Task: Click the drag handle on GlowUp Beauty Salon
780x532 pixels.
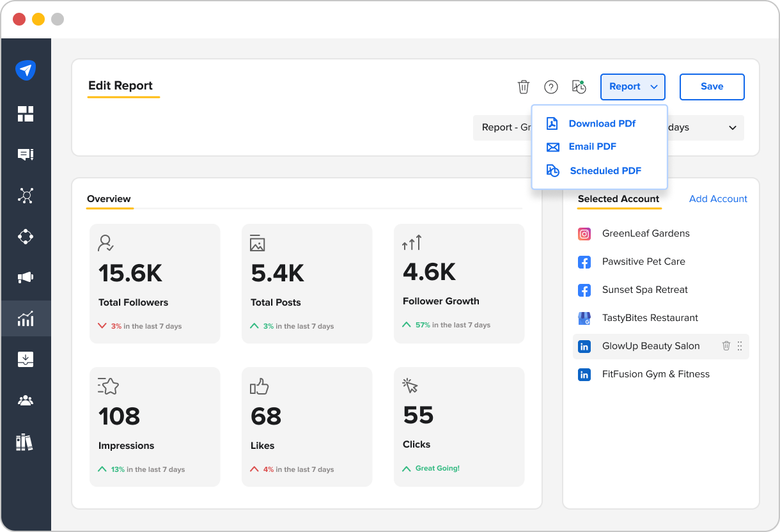Action: pos(740,346)
